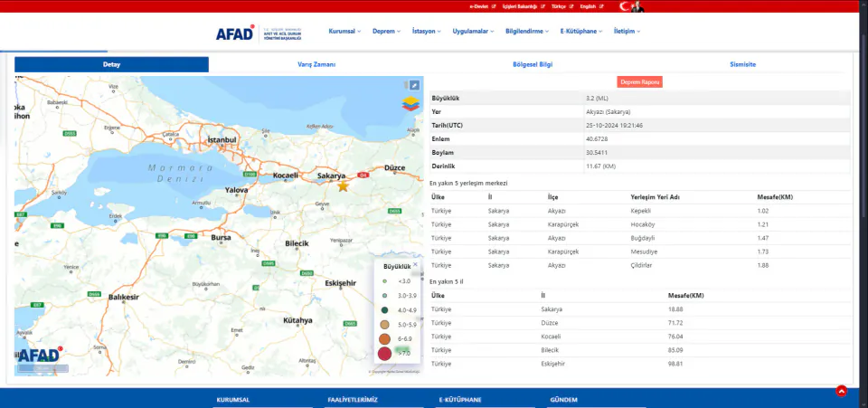Click the longitude value 30.5411
The height and width of the screenshot is (408, 868).
(596, 153)
